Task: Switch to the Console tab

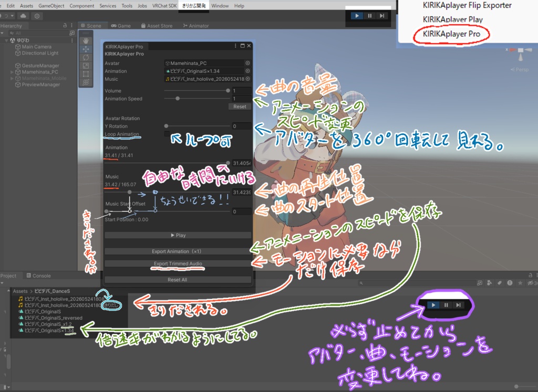Action: [38, 276]
